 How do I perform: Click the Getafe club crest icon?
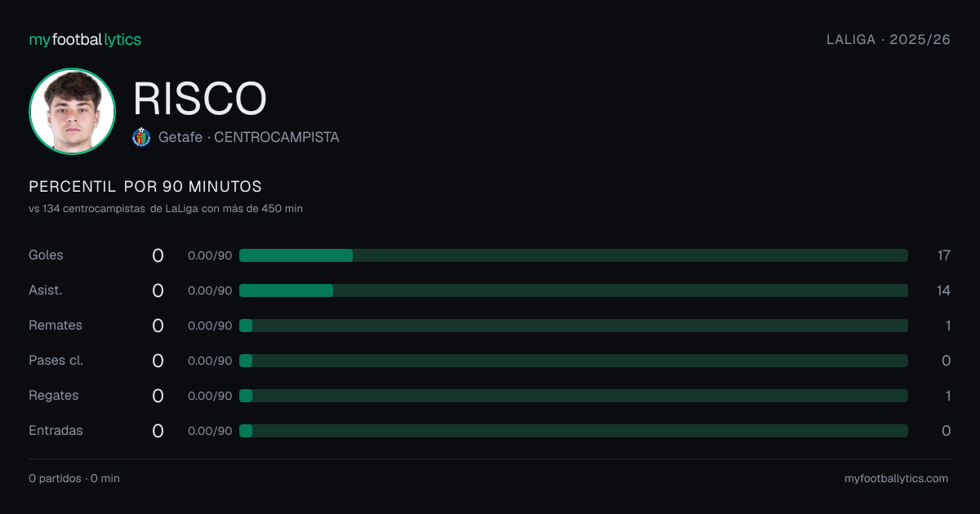point(141,137)
